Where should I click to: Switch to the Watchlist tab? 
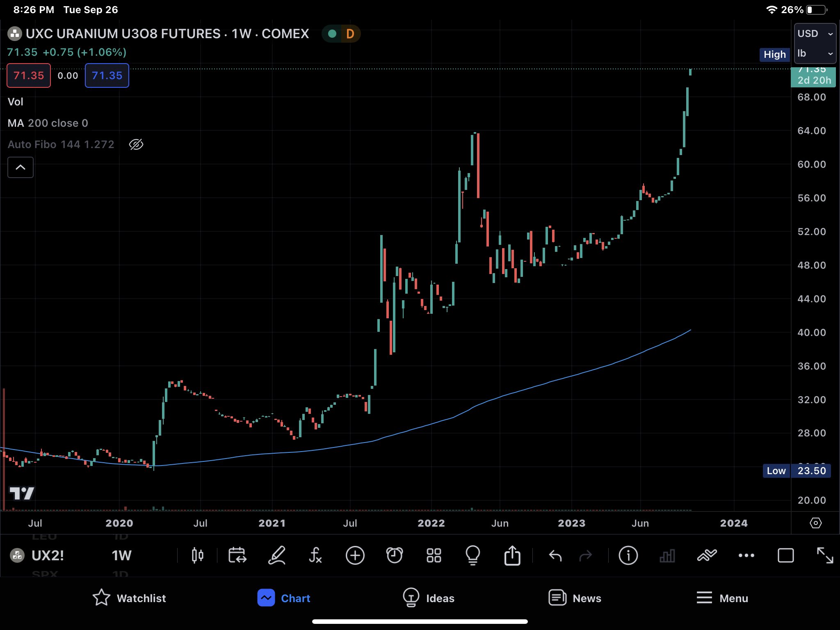coord(130,598)
